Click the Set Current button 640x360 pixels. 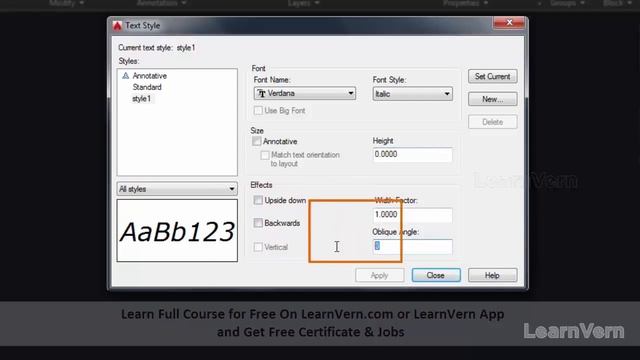point(493,76)
